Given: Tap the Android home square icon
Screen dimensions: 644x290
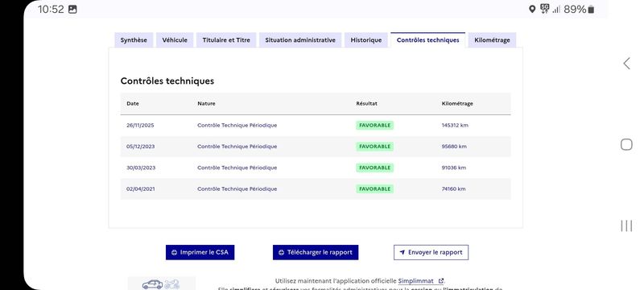Looking at the screenshot, I should (626, 144).
